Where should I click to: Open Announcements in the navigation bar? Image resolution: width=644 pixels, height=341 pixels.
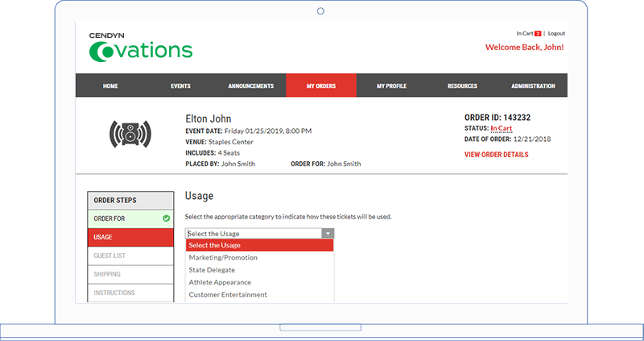[251, 86]
